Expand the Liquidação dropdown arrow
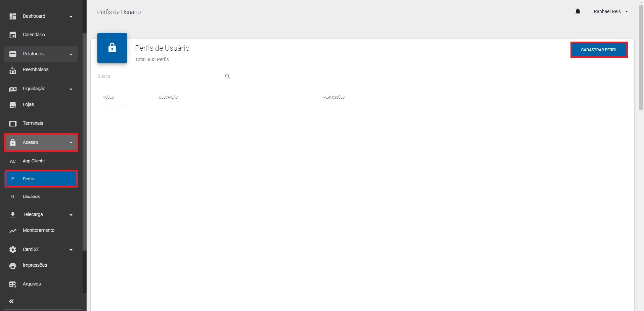Viewport: 644px width, 311px height. [x=71, y=89]
